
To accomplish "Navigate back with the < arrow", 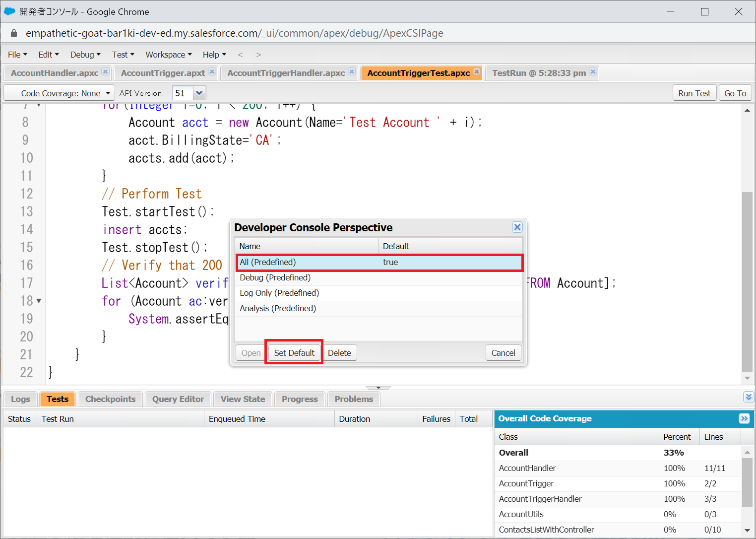I will click(x=241, y=55).
